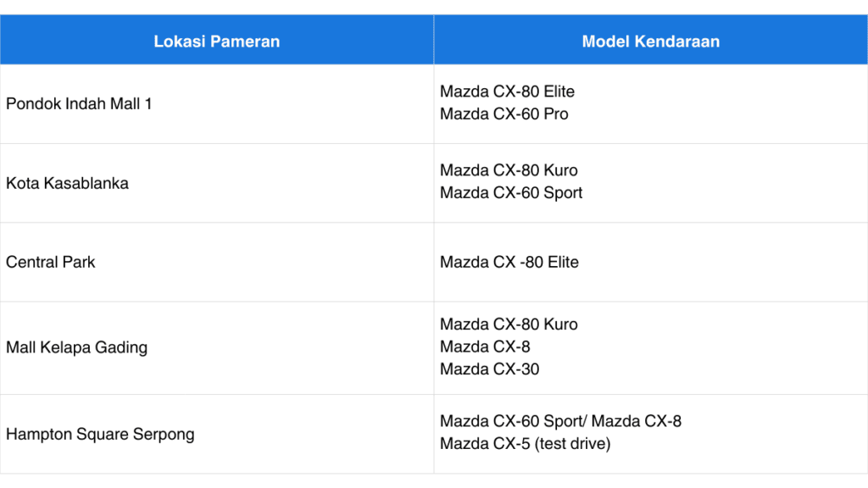
Task: Select Mazda CX-80 Kuro in Kota Kasablanka row
Action: [509, 170]
